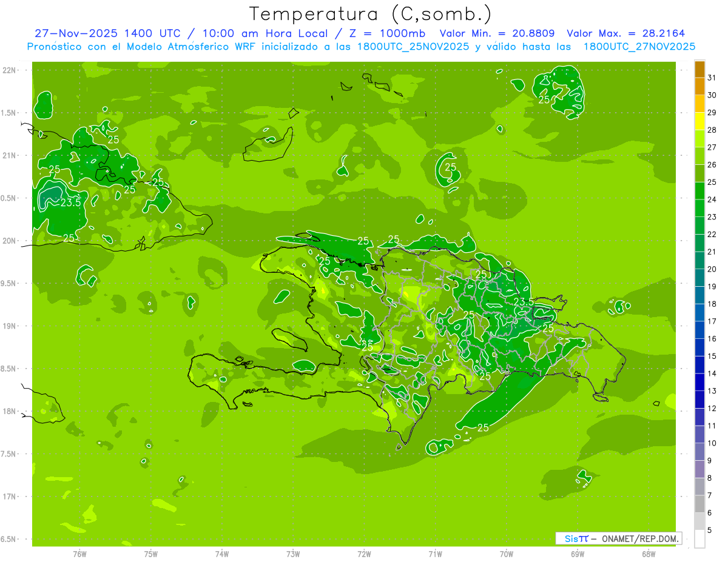728x562 pixels.
Task: Click the 68W longitude axis label
Action: click(x=648, y=554)
